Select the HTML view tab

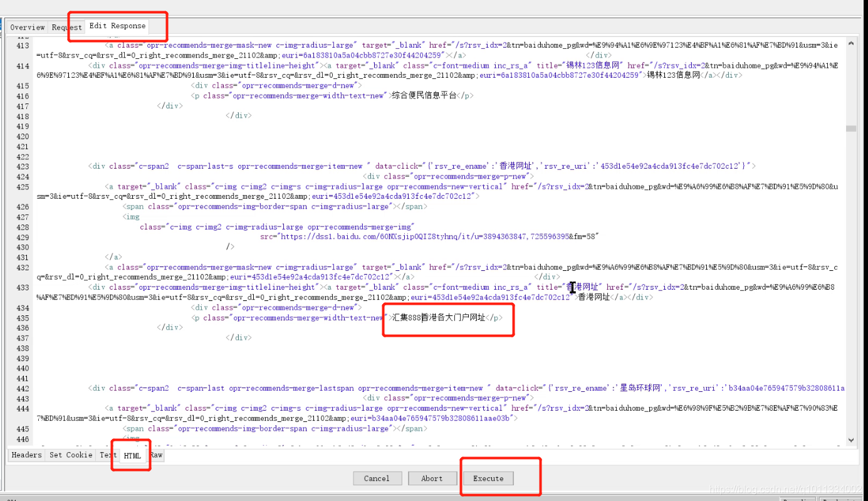tap(132, 456)
